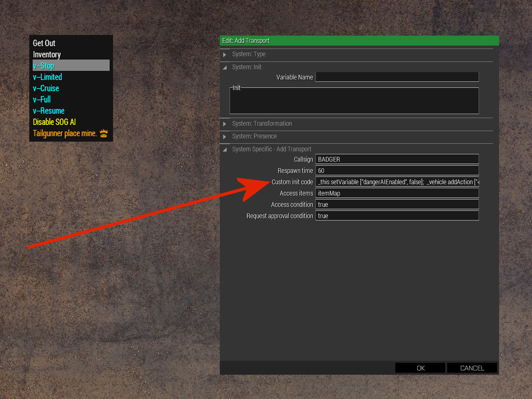Edit the BADGER callsign field
The height and width of the screenshot is (399, 532).
coord(397,159)
